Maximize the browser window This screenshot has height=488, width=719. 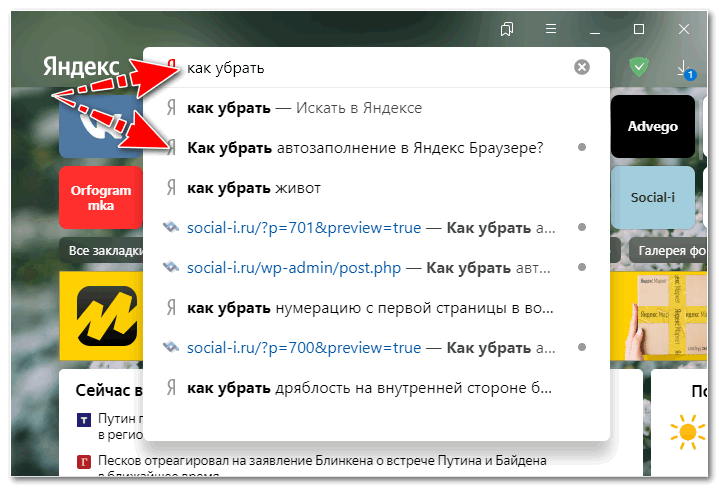639,29
